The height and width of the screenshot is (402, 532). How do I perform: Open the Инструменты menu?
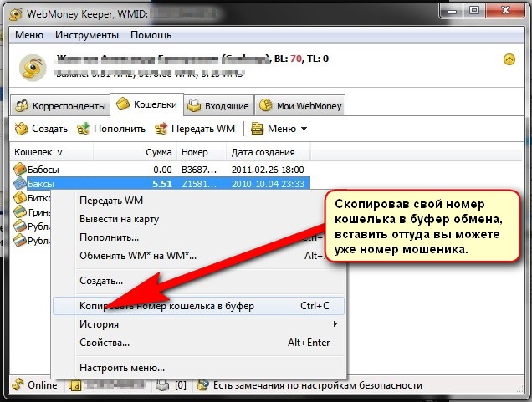click(x=87, y=35)
